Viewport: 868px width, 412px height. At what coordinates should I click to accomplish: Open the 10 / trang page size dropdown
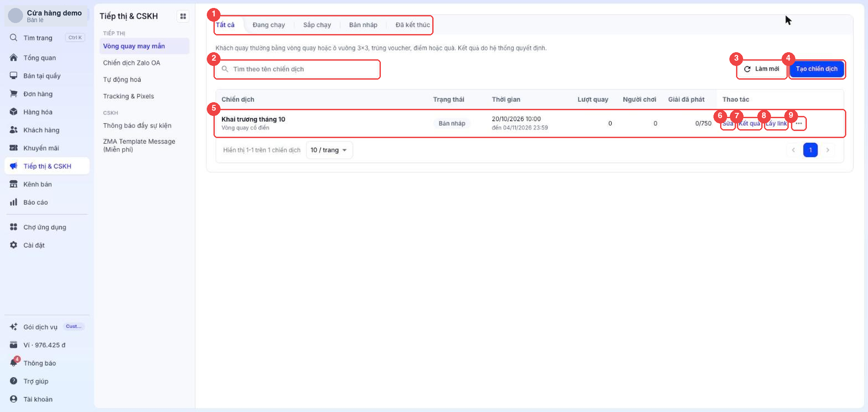pos(329,150)
